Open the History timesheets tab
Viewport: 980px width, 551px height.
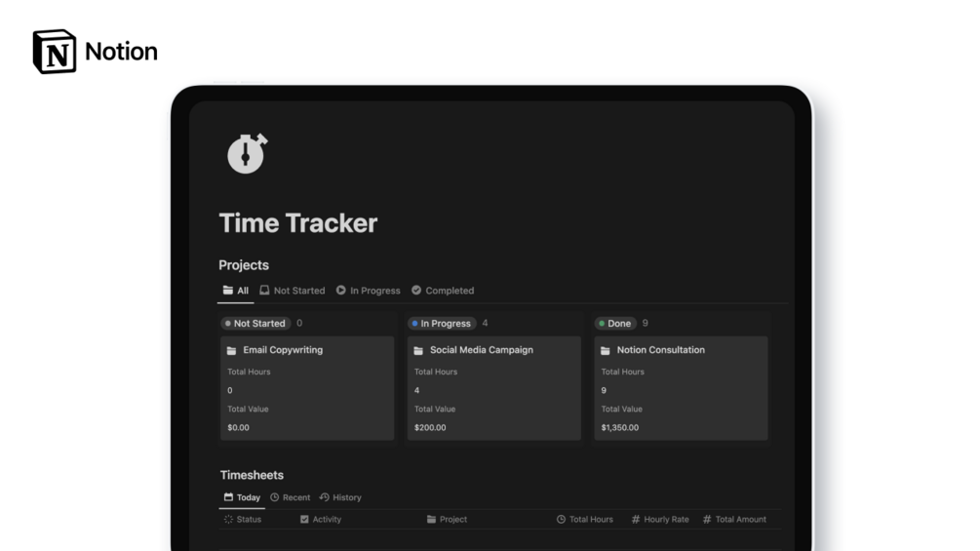coord(340,497)
